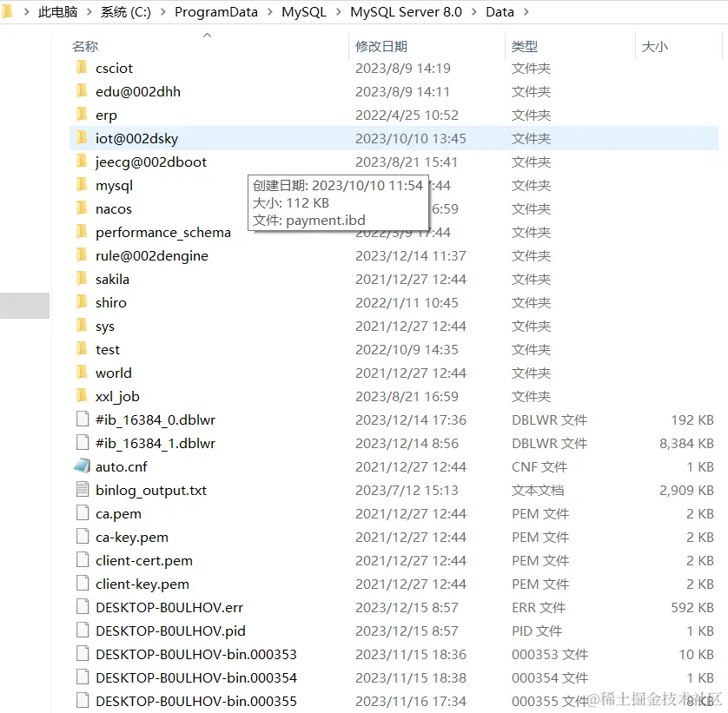The height and width of the screenshot is (713, 728).
Task: Navigate to 系统 (C:) in breadcrumb
Action: 126,11
